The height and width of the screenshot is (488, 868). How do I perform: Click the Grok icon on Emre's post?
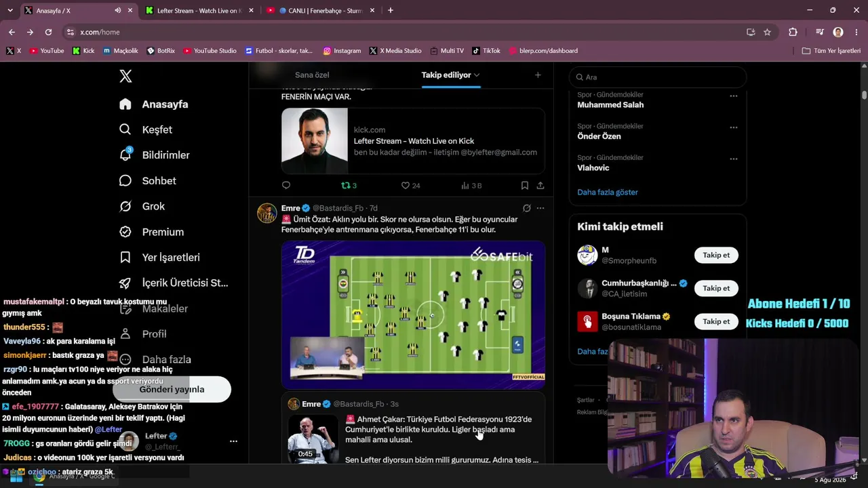tap(527, 208)
